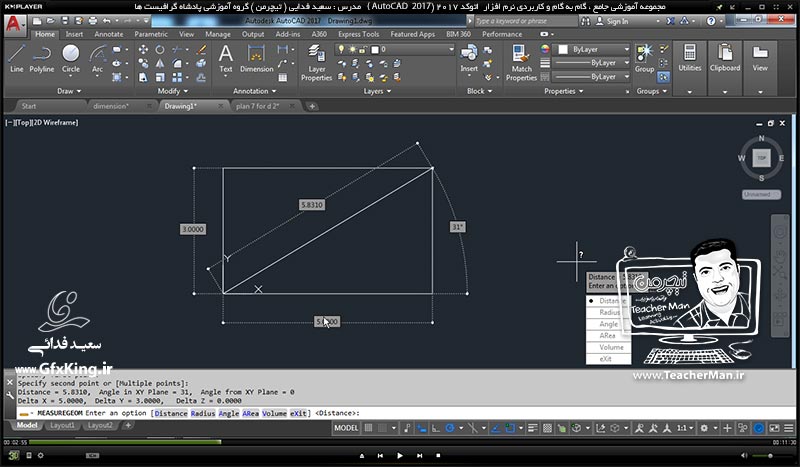The image size is (800, 467).
Task: Switch to Layout1 tab
Action: coord(62,425)
